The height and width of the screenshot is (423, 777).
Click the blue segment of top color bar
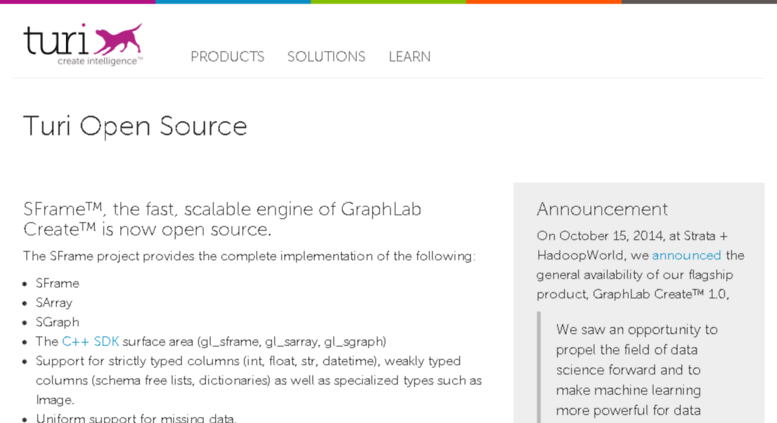tap(233, 1)
